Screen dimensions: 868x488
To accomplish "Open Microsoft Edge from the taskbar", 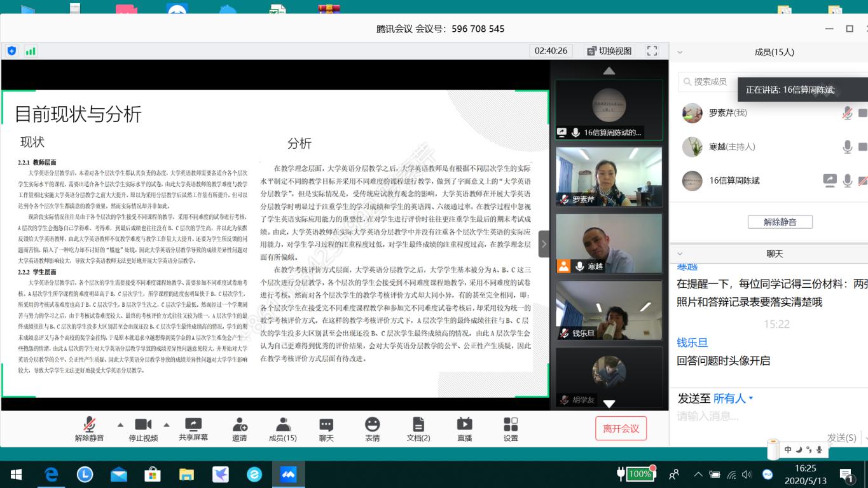I will tap(51, 474).
